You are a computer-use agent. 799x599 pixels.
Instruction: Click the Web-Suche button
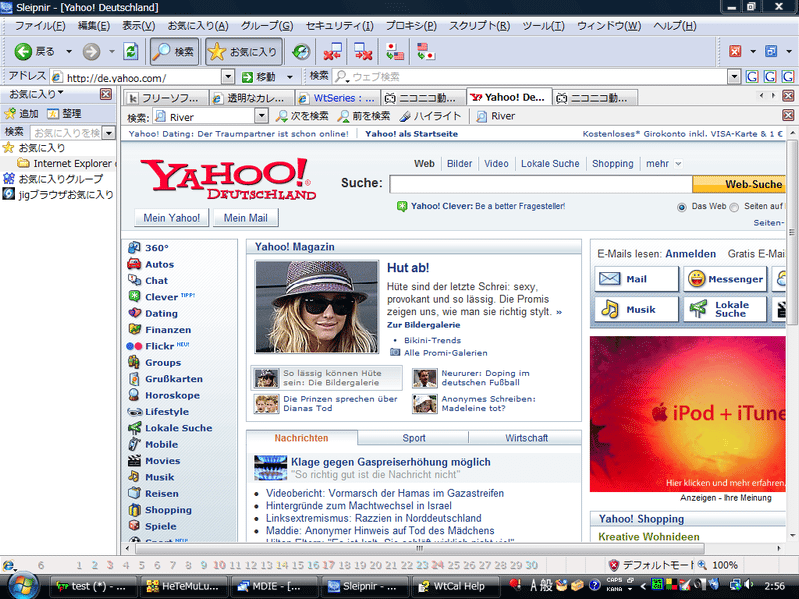pyautogui.click(x=739, y=184)
